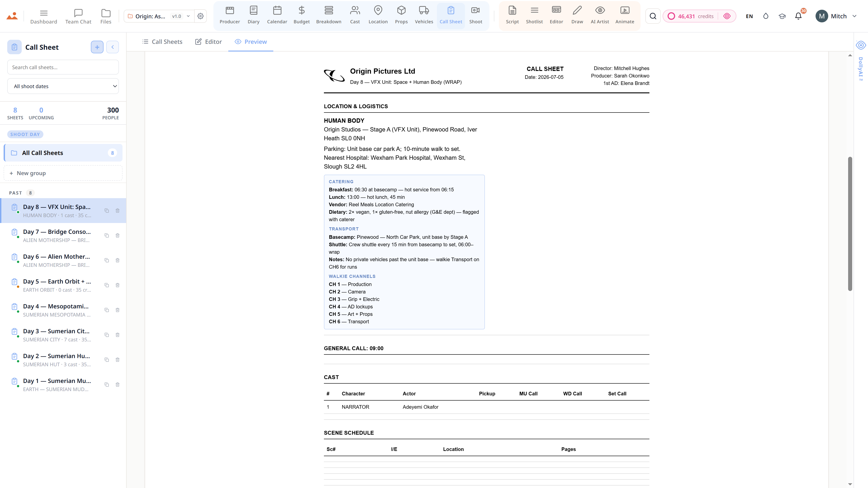Create a New group
868x488 pixels.
63,173
